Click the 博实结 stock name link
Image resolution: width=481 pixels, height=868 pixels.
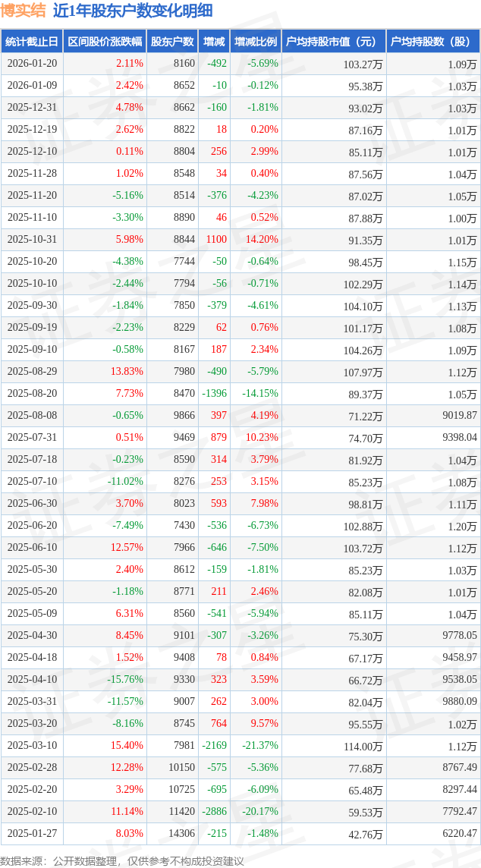[x=23, y=11]
